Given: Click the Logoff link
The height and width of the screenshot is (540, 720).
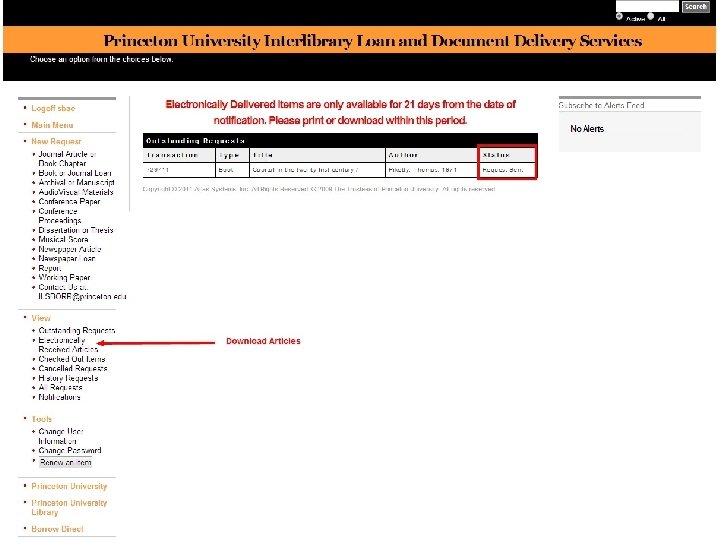Looking at the screenshot, I should [x=53, y=108].
